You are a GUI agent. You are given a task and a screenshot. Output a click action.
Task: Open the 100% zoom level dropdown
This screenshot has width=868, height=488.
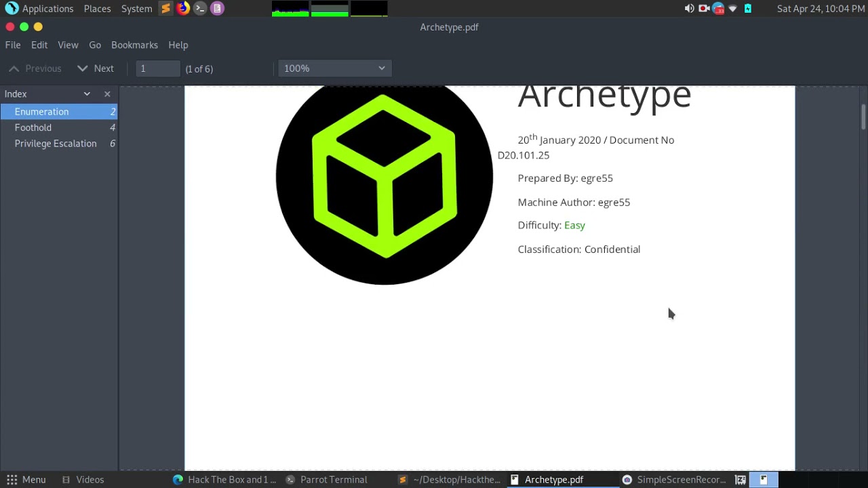pyautogui.click(x=335, y=68)
